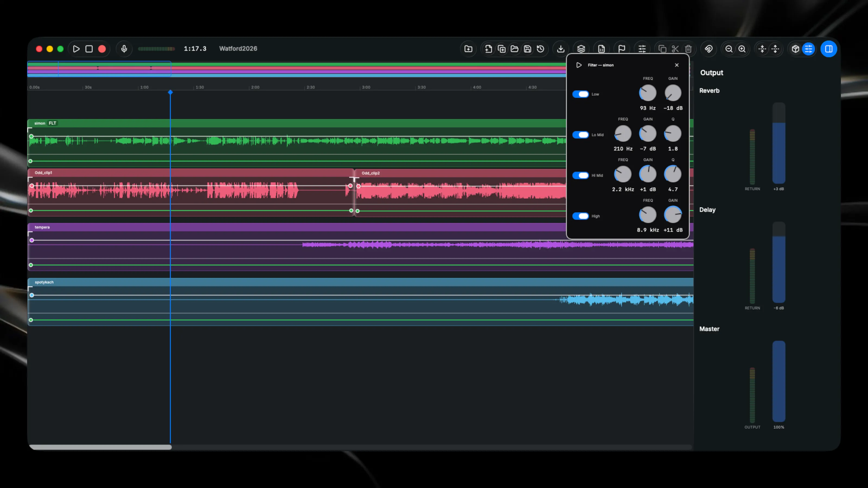The width and height of the screenshot is (868, 488).
Task: Click the Lo Mid FREQ knob (210 Hz)
Action: tap(623, 134)
